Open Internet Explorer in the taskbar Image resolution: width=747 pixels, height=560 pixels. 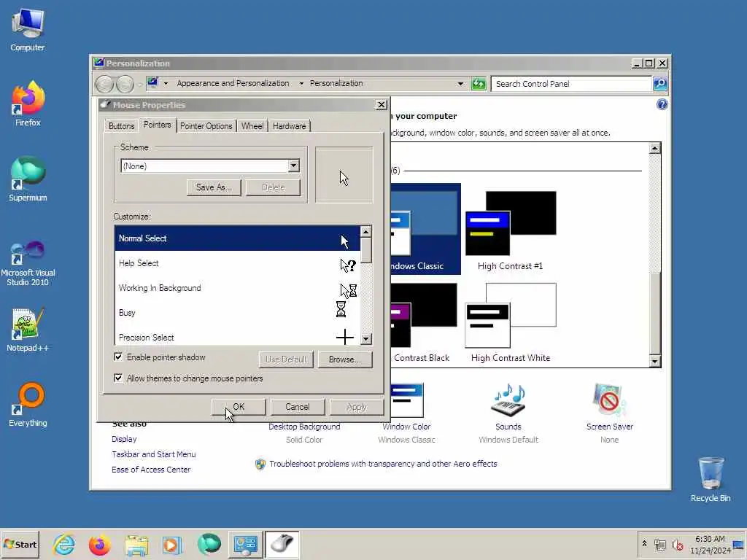click(x=64, y=544)
